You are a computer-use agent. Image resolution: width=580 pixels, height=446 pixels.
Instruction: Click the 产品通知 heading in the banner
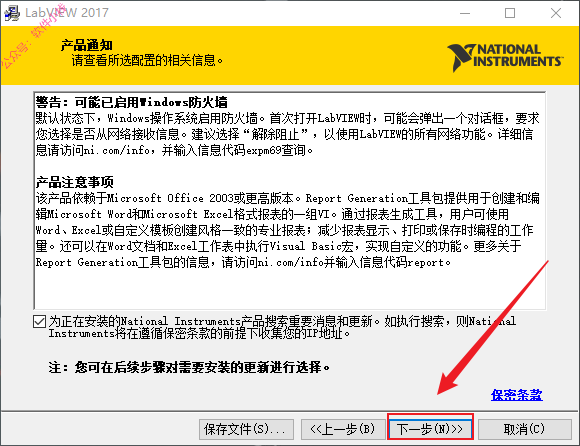point(87,45)
